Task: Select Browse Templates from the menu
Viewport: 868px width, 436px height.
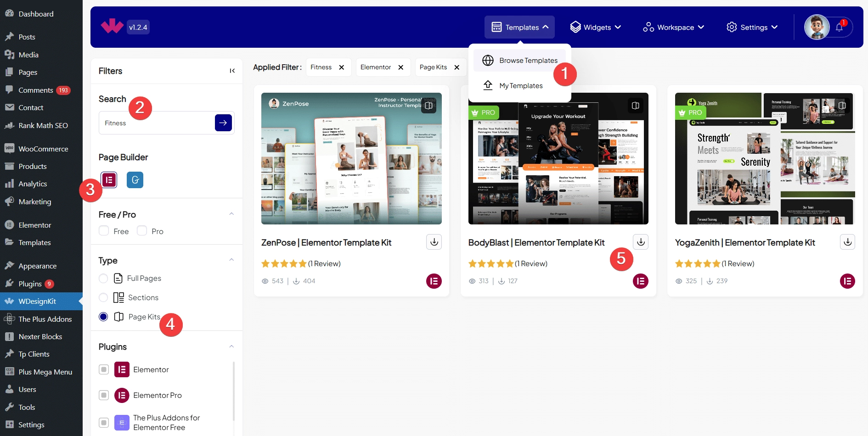Action: [x=528, y=61]
